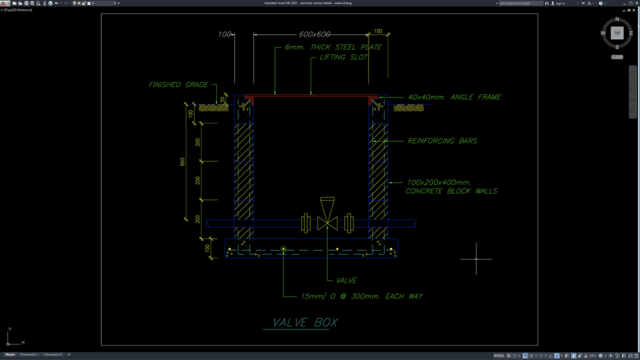Viewport: 640px width, 360px height.
Task: Select the LIFTING SLOT label text
Action: click(x=343, y=57)
